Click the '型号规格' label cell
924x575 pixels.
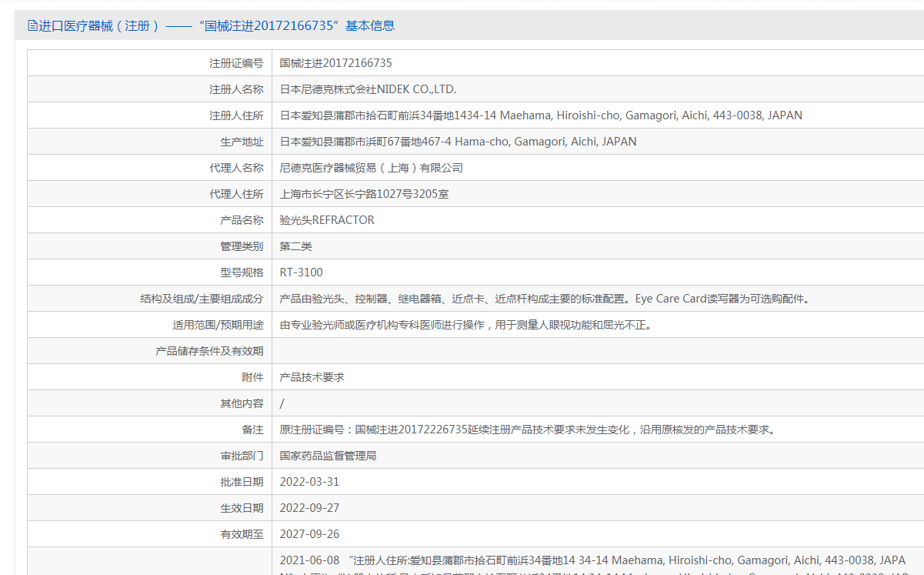(150, 272)
